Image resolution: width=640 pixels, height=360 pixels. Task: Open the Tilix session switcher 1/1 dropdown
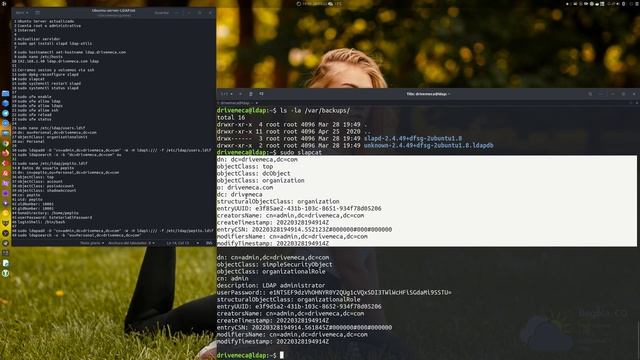click(x=227, y=94)
